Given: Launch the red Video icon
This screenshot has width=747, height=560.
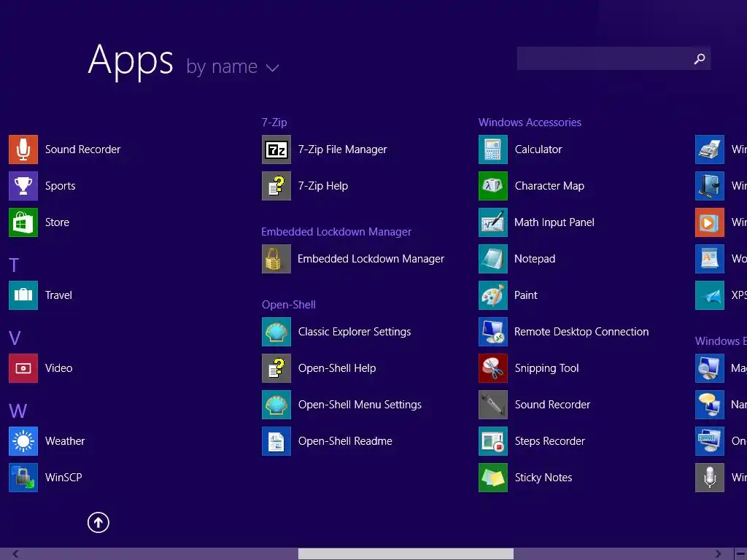Looking at the screenshot, I should point(23,368).
